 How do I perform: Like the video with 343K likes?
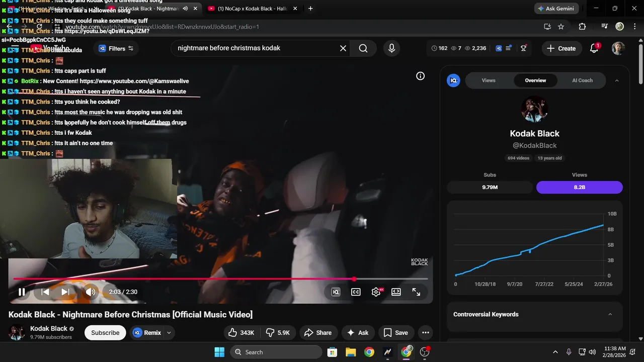click(241, 332)
